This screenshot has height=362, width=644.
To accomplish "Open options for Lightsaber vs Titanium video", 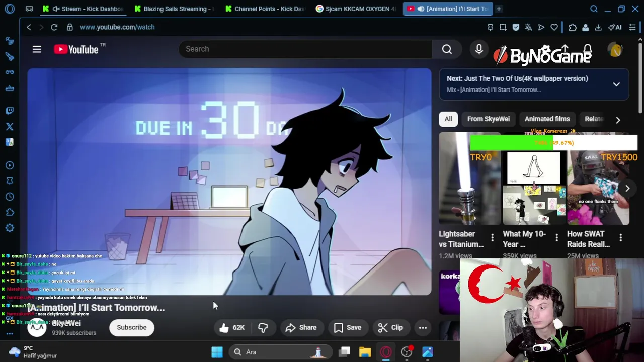I will 492,237.
